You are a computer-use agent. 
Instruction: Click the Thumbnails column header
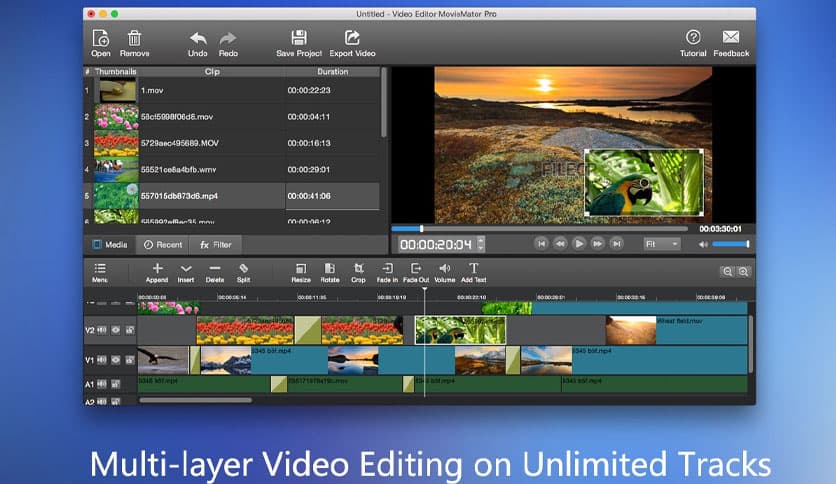click(x=116, y=71)
